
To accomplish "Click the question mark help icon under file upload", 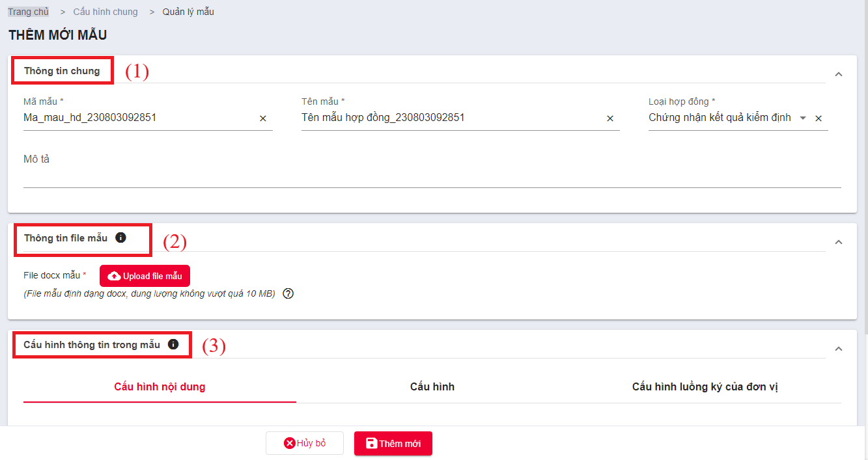I will 288,293.
